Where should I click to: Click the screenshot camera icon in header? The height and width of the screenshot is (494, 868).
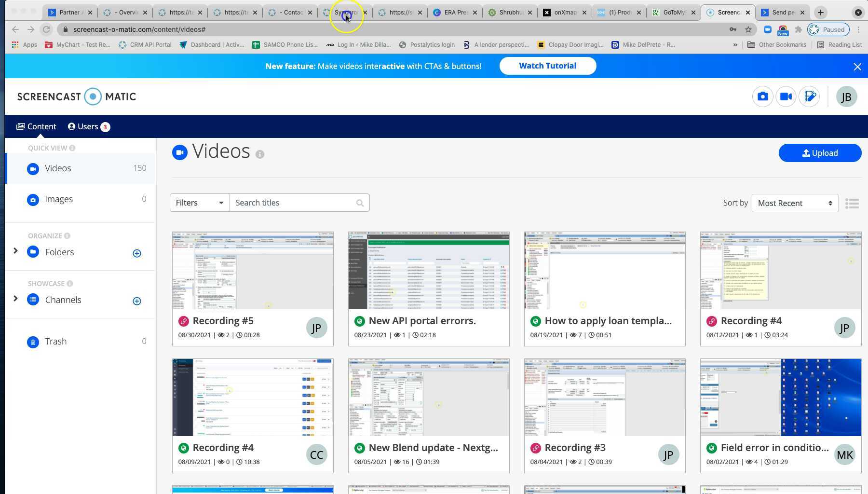tap(762, 97)
